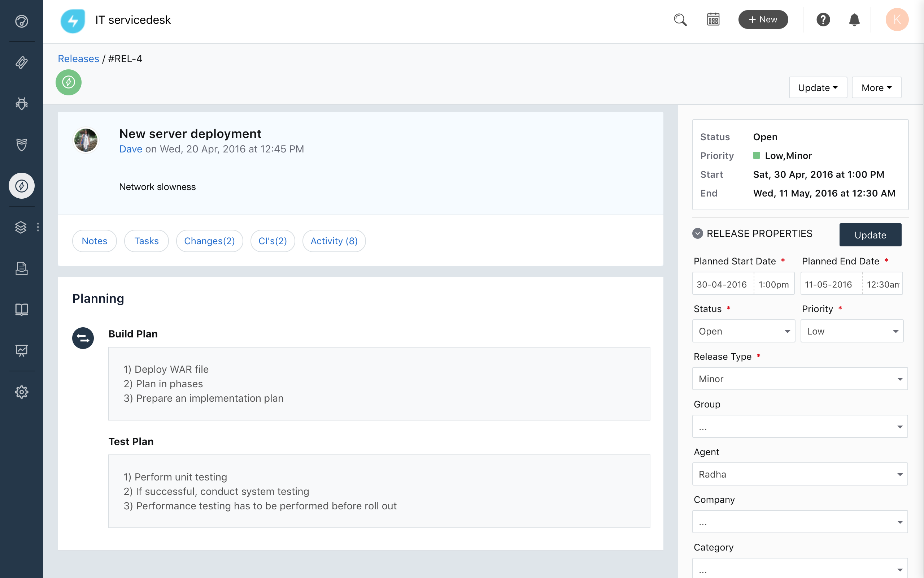Click the + New button
This screenshot has width=924, height=578.
[x=763, y=20]
